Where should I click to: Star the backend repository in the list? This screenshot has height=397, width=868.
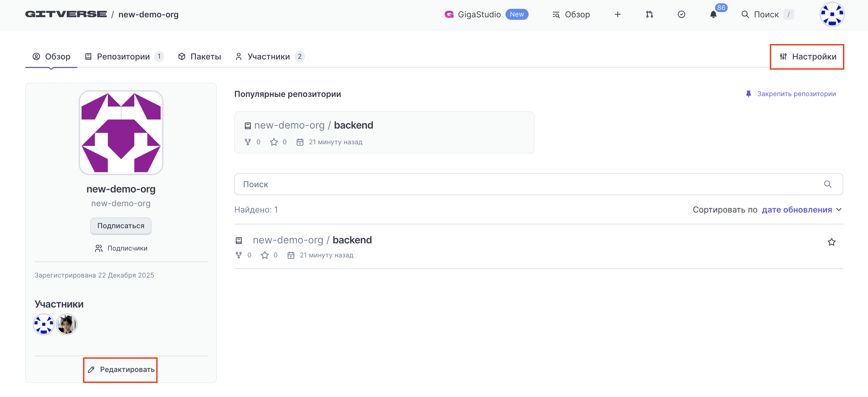(831, 242)
